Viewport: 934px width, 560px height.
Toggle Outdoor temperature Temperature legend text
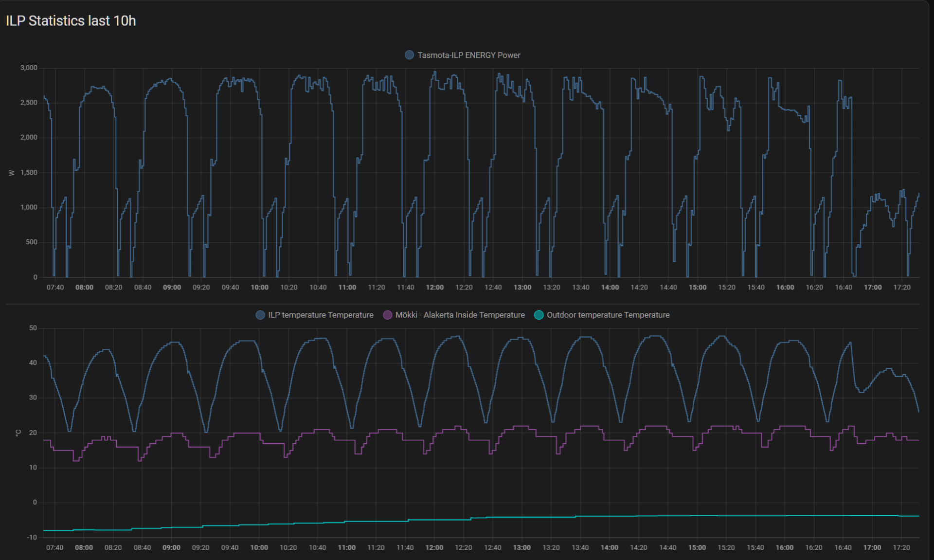pos(608,315)
